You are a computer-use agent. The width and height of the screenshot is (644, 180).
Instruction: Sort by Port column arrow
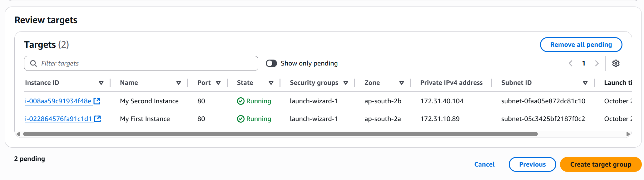coord(218,83)
